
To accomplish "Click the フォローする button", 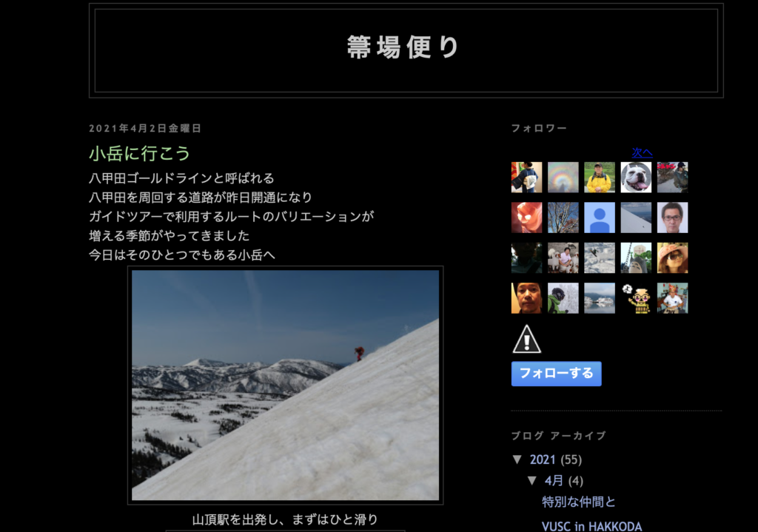I will [557, 374].
